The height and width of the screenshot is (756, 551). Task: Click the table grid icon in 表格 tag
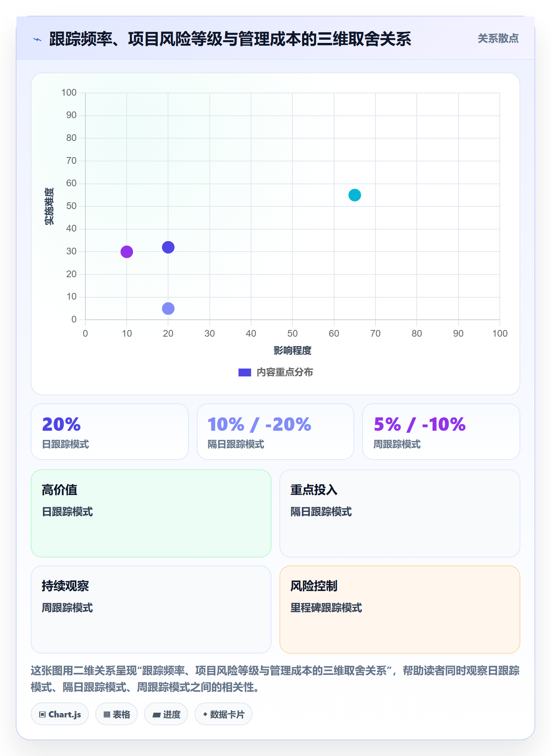(107, 714)
